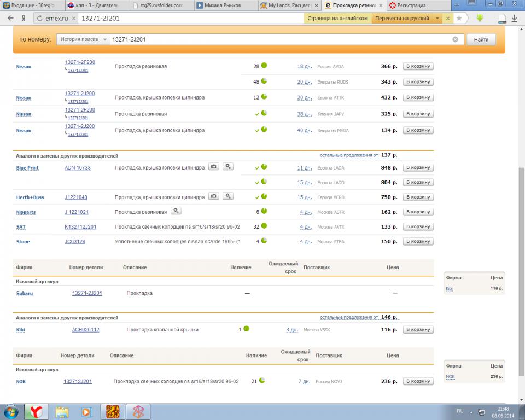Click the '3 дн.' delivery term for Kibi
This screenshot has height=420, width=525.
(292, 330)
